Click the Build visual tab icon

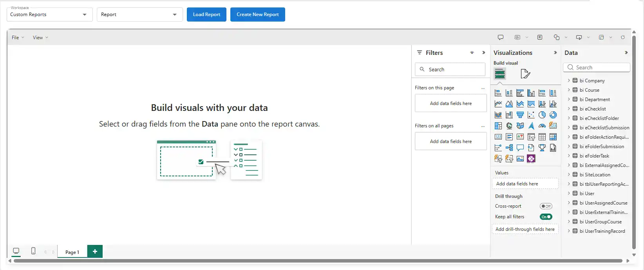(499, 74)
